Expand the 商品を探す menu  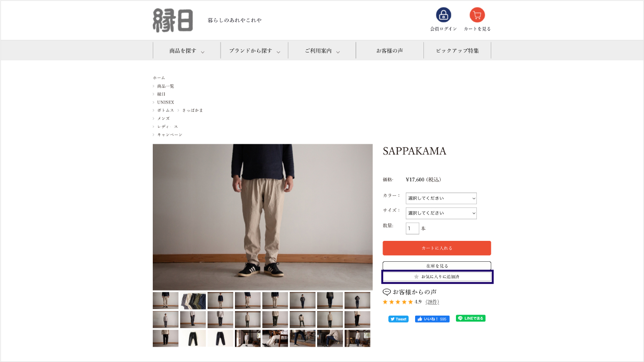187,51
